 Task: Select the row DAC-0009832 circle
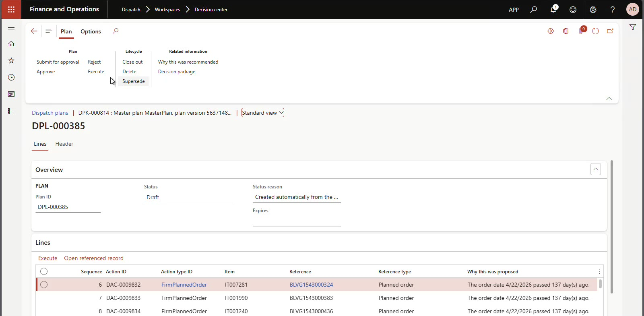(44, 285)
